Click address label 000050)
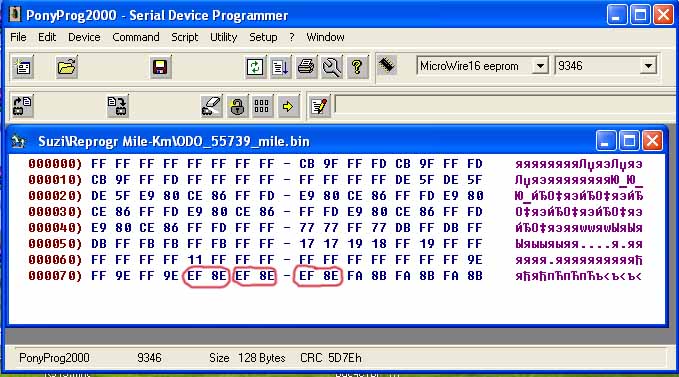This screenshot has height=377, width=679. pyautogui.click(x=55, y=244)
